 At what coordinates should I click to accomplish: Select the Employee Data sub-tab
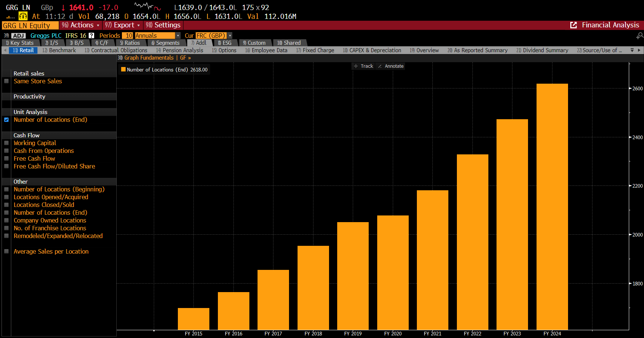[x=266, y=50]
